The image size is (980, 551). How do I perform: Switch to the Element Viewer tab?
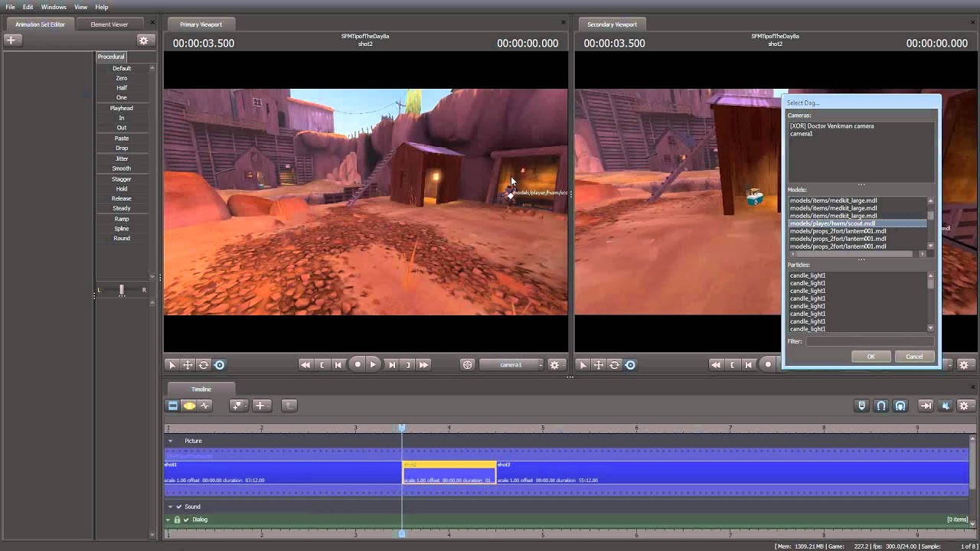click(x=109, y=24)
